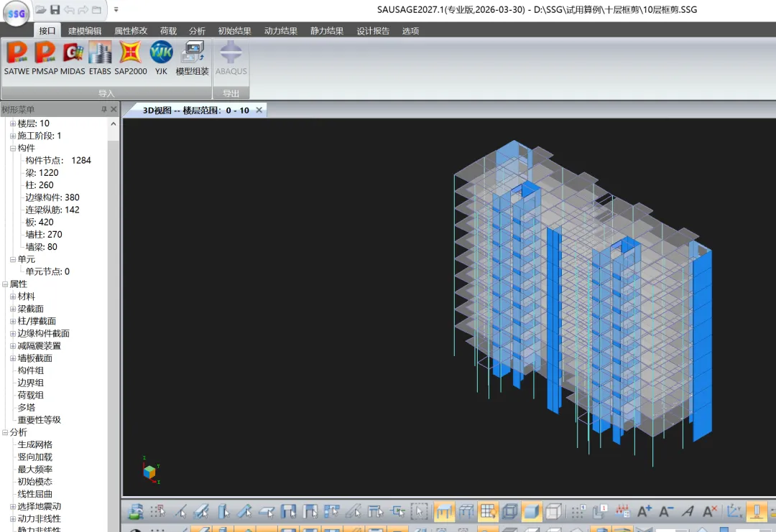Image resolution: width=776 pixels, height=532 pixels.
Task: Toggle the pin on 树形菜单 panel
Action: (x=103, y=110)
